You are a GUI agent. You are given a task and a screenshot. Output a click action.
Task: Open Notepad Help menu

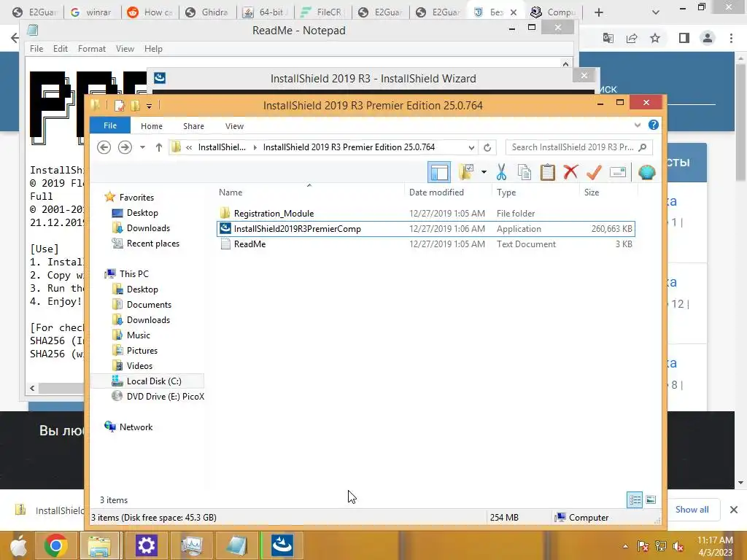coord(153,49)
